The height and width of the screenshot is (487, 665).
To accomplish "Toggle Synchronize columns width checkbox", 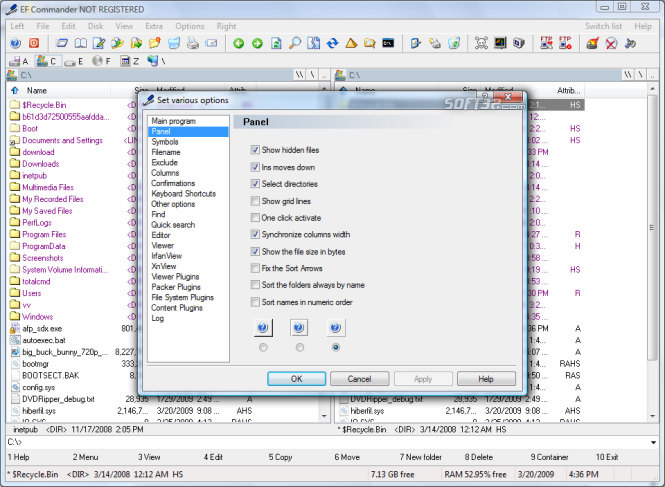I will [255, 234].
